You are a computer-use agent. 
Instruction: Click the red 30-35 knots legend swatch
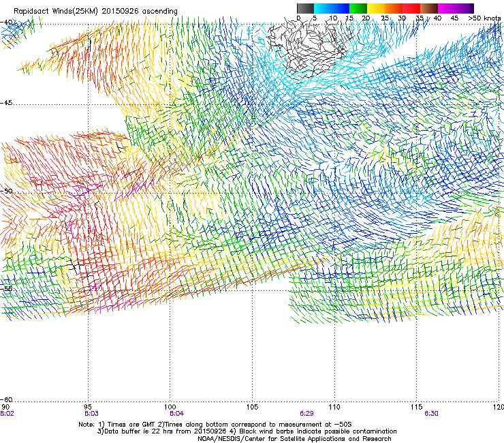tap(411, 8)
